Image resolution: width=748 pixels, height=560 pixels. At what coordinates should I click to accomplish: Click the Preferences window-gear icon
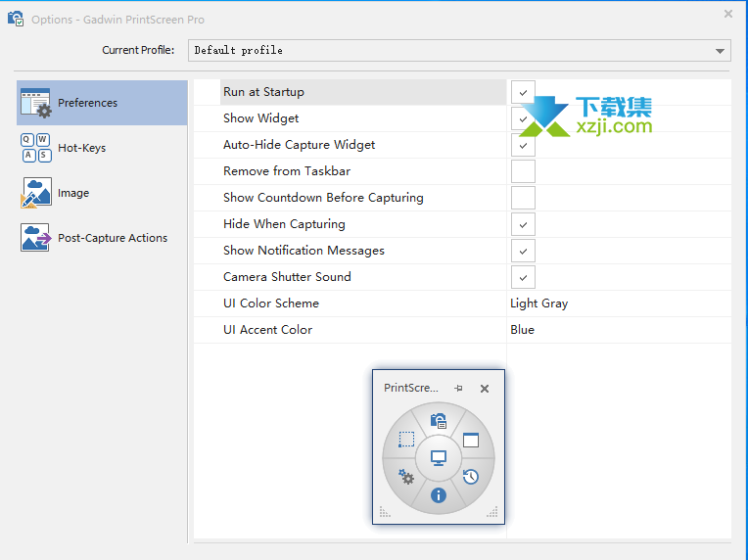click(36, 103)
